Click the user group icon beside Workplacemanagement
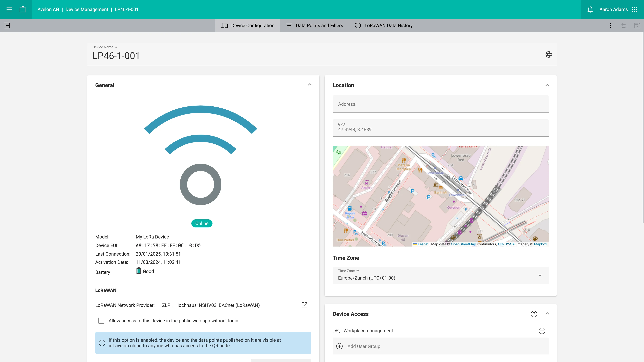 tap(337, 331)
